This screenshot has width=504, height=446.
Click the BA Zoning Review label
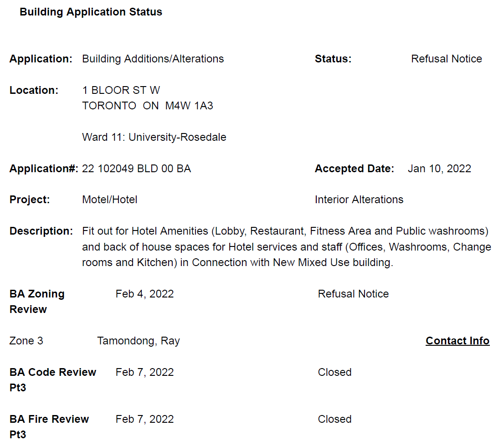[x=37, y=301]
